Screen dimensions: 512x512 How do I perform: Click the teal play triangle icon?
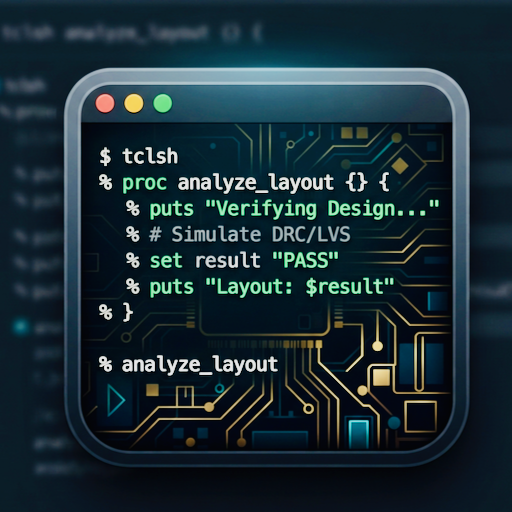(x=116, y=400)
